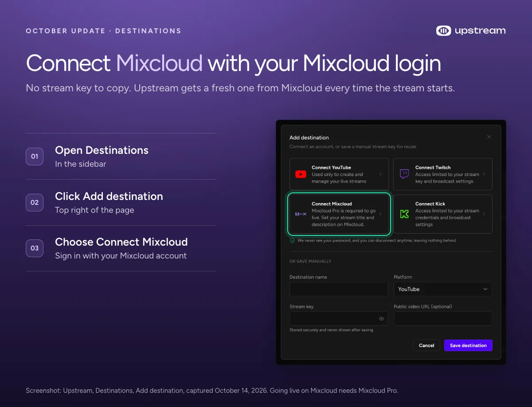Click chevron on Connect Mixcloud card
The width and height of the screenshot is (532, 407).
coord(380,214)
